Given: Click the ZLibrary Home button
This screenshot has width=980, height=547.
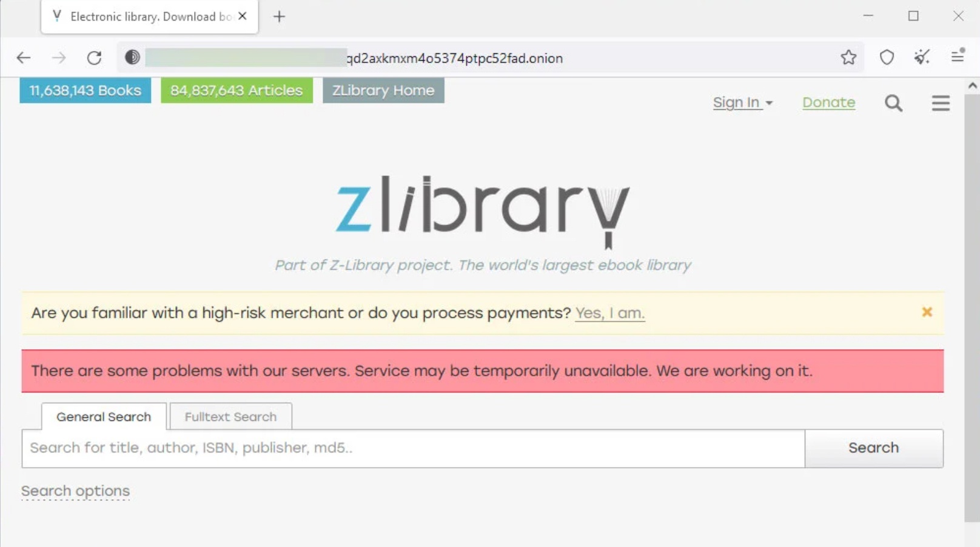Looking at the screenshot, I should coord(383,90).
